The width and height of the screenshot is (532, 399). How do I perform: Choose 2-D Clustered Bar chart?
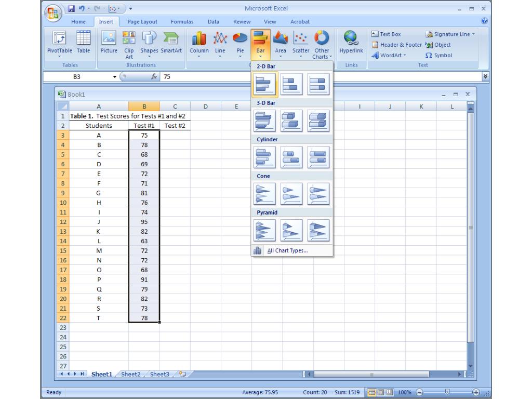[264, 84]
